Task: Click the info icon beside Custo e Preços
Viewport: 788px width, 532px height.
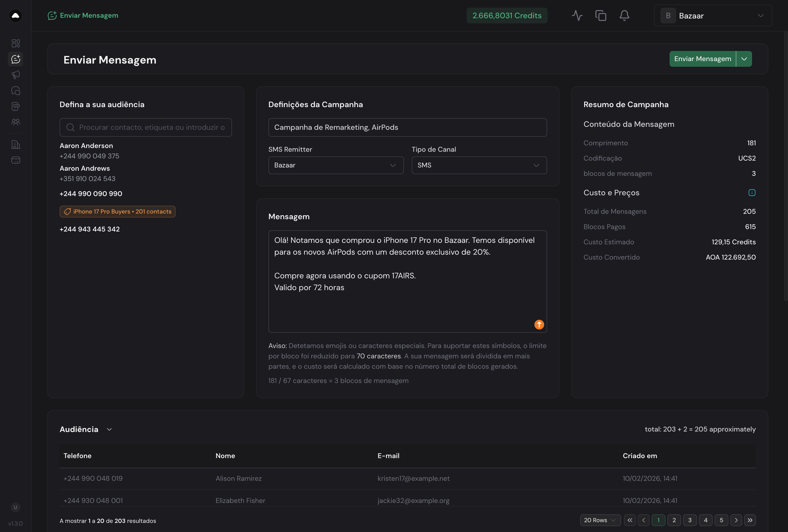Action: coord(752,193)
